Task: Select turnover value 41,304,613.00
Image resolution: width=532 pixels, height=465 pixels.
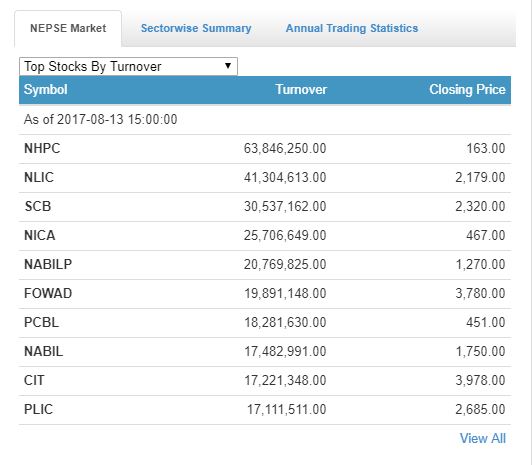Action: click(x=285, y=177)
